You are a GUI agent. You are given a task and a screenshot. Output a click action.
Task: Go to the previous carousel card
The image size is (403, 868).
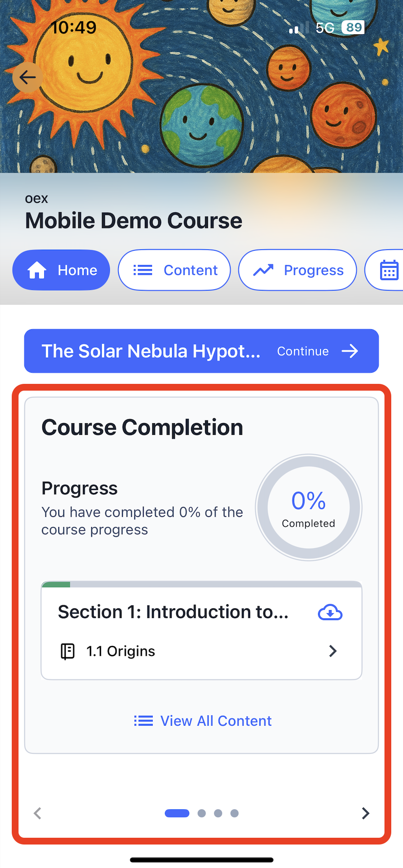point(37,813)
